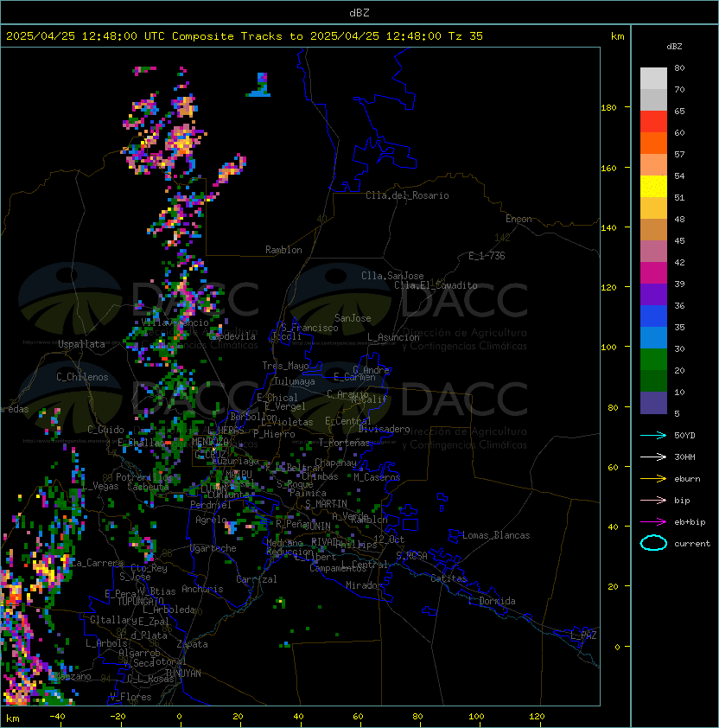The height and width of the screenshot is (728, 719).
Task: Click the 'Lomas_Blancas' place label
Action: click(x=496, y=536)
